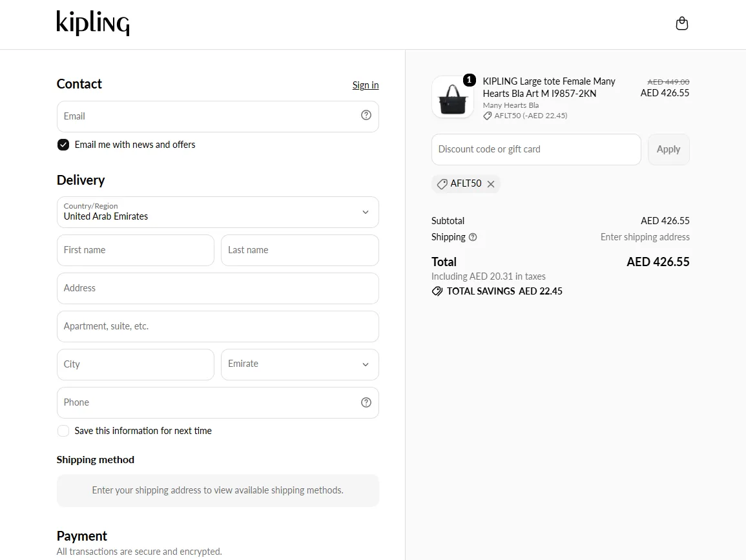Click the Kipling tote bag thumbnail
Image resolution: width=746 pixels, height=560 pixels.
tap(453, 97)
